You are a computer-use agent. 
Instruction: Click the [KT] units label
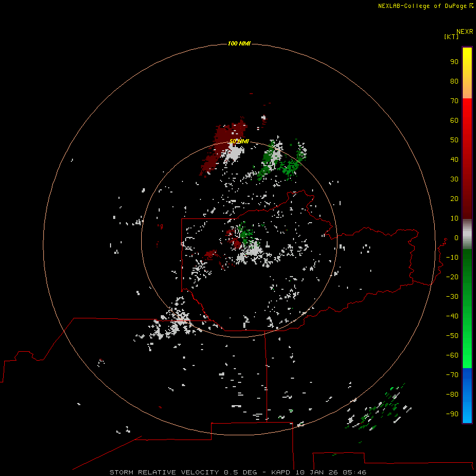click(x=451, y=36)
